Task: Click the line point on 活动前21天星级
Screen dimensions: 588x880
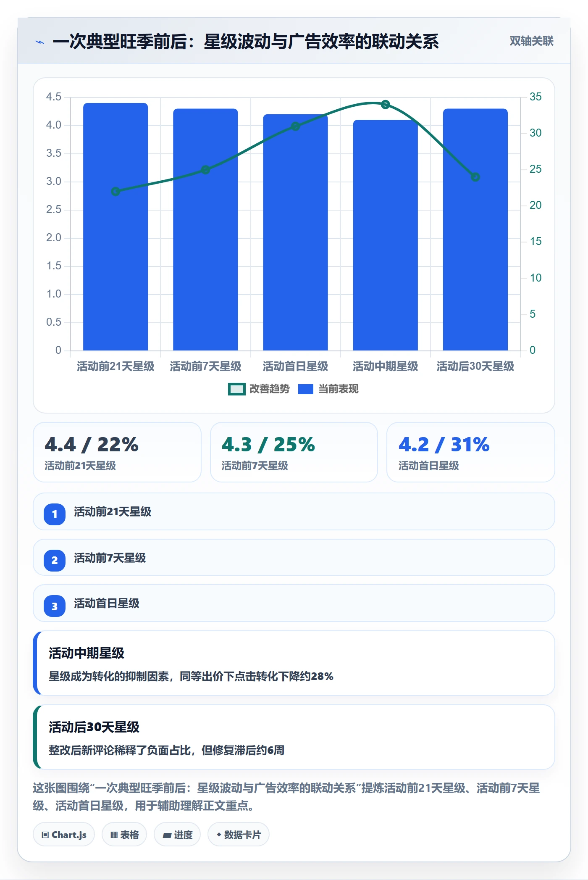Action: (115, 192)
